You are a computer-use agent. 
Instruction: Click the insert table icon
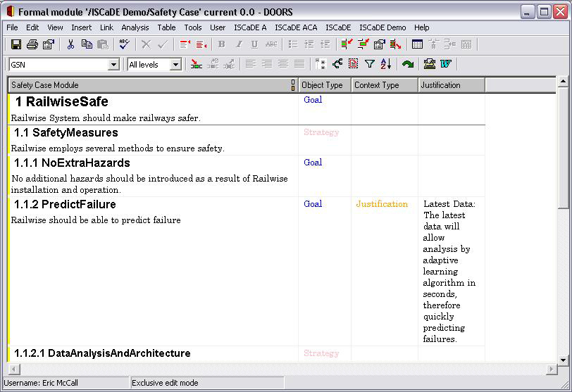pos(417,44)
